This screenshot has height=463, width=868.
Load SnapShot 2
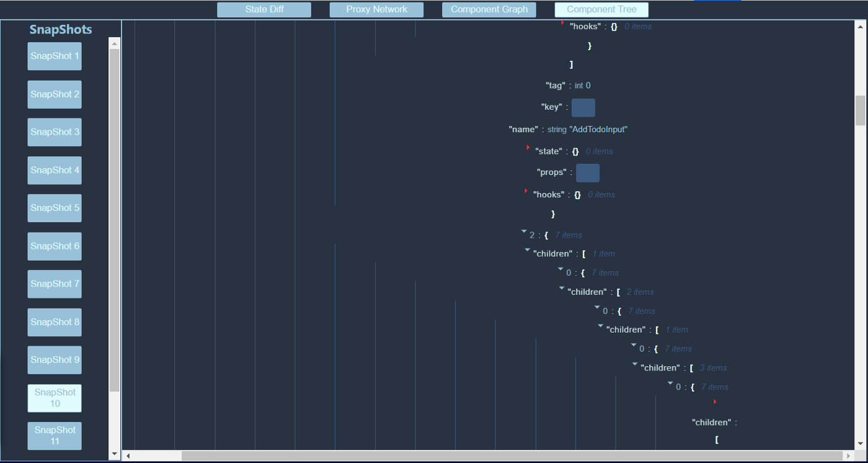click(x=55, y=94)
